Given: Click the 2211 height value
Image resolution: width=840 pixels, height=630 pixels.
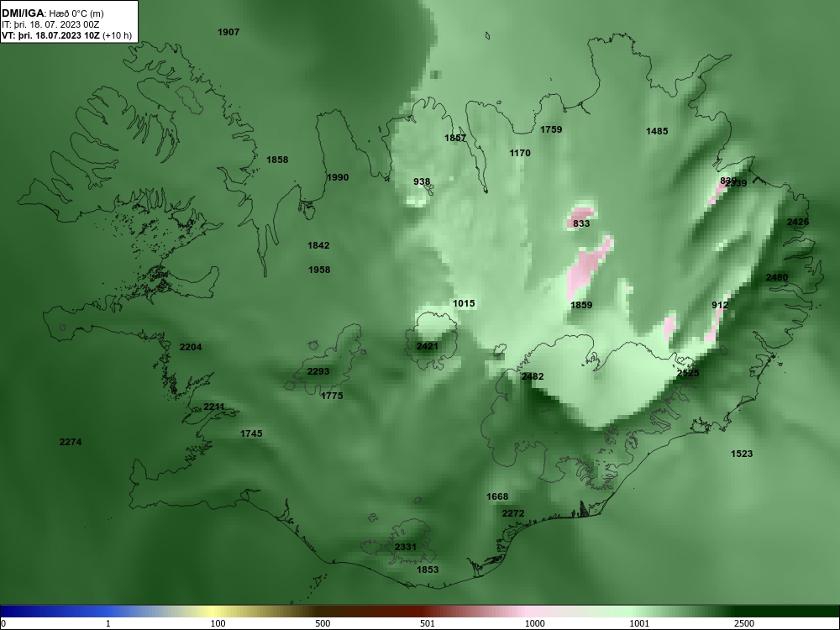Looking at the screenshot, I should pyautogui.click(x=213, y=407).
